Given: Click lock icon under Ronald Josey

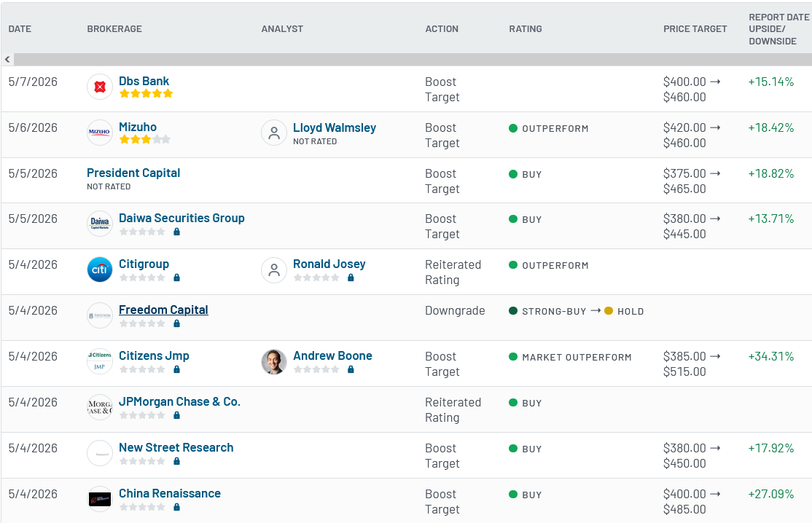Looking at the screenshot, I should click(351, 278).
